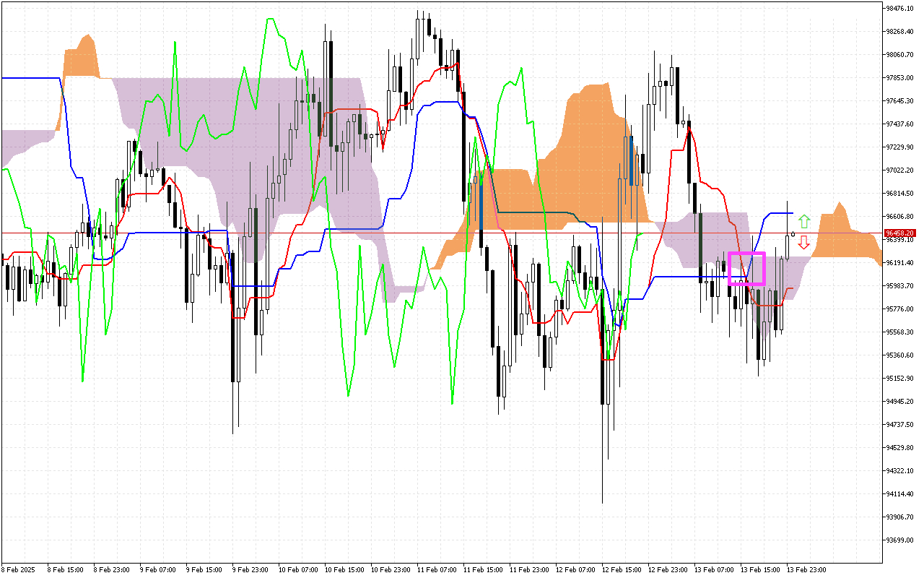The height and width of the screenshot is (578, 924).
Task: Pick the 13 Feb 23:00 time label
Action: point(805,570)
